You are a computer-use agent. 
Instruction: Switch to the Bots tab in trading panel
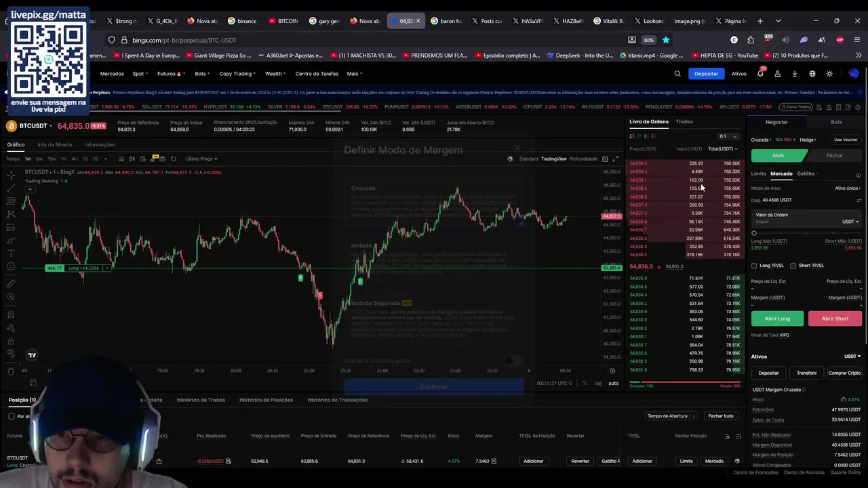836,122
